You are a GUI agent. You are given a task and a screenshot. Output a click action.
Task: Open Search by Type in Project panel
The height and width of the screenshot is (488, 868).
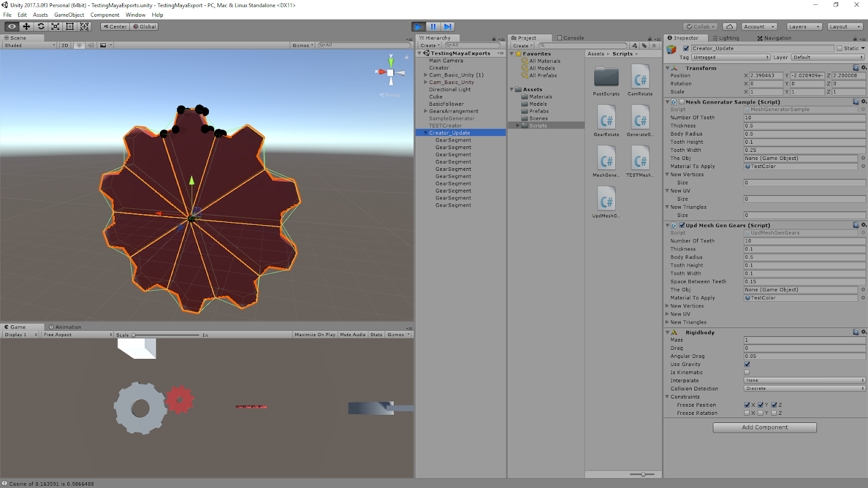tap(635, 46)
